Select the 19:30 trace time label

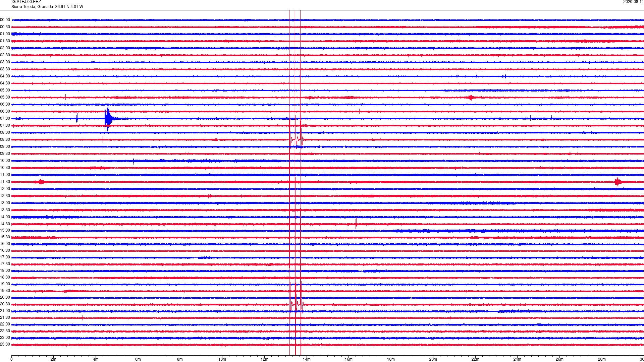tap(5, 291)
